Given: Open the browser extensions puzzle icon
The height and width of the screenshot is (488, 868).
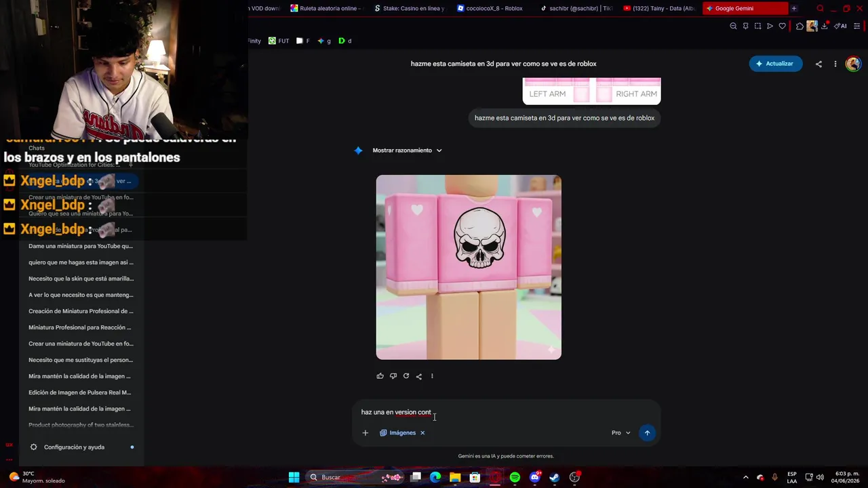Looking at the screenshot, I should pos(800,26).
